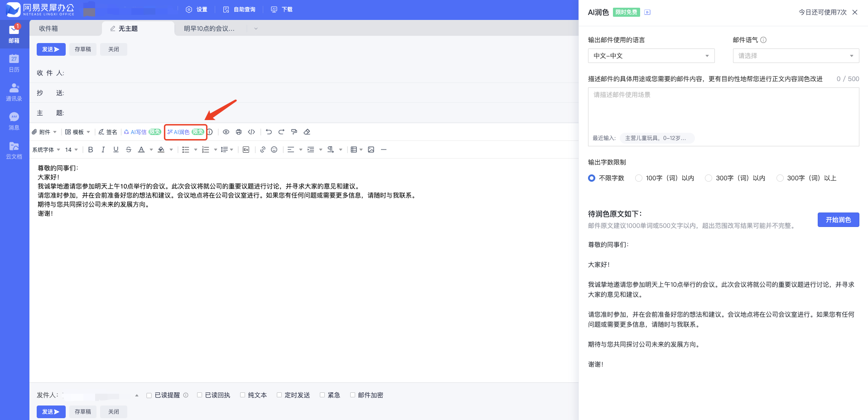Image resolution: width=868 pixels, height=420 pixels.
Task: Select the 300字（词）以上 radio option
Action: [780, 178]
